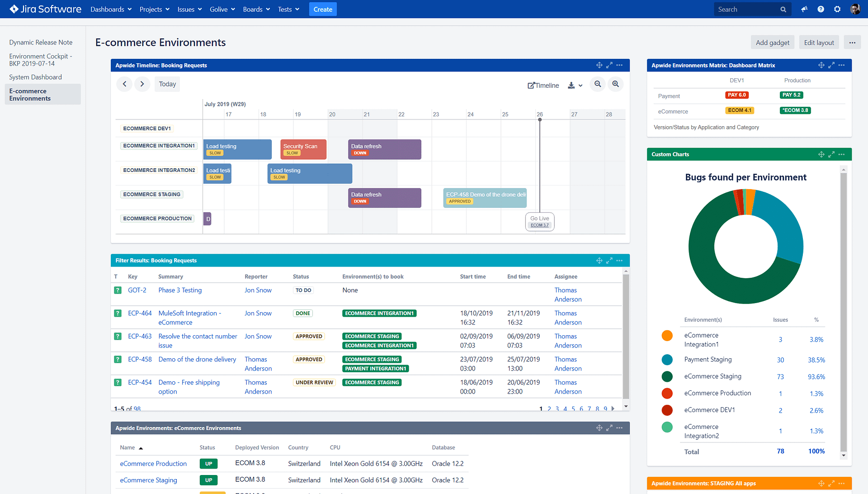Open more options on the Apwide Timeline gadget
This screenshot has height=494, width=868.
[619, 65]
